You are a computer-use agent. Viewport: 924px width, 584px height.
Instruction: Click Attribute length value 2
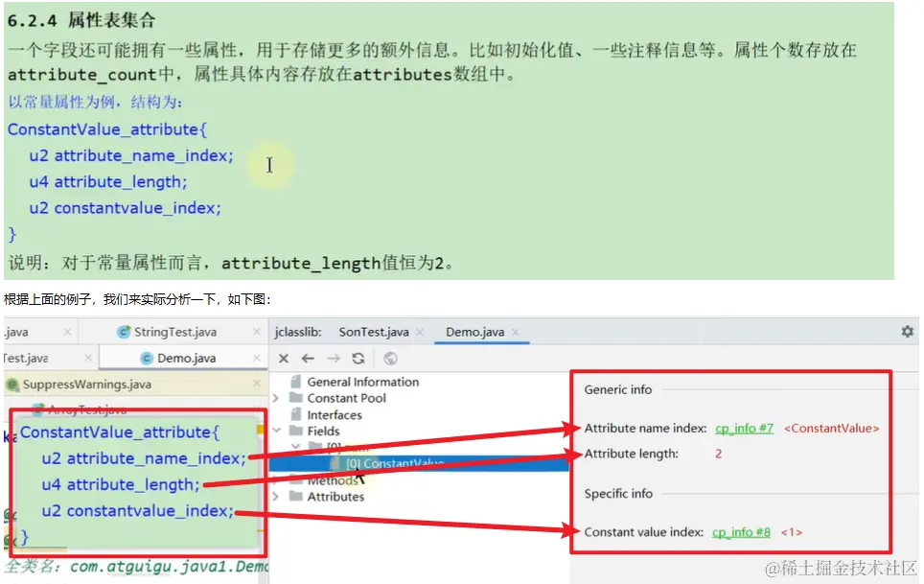coord(718,454)
